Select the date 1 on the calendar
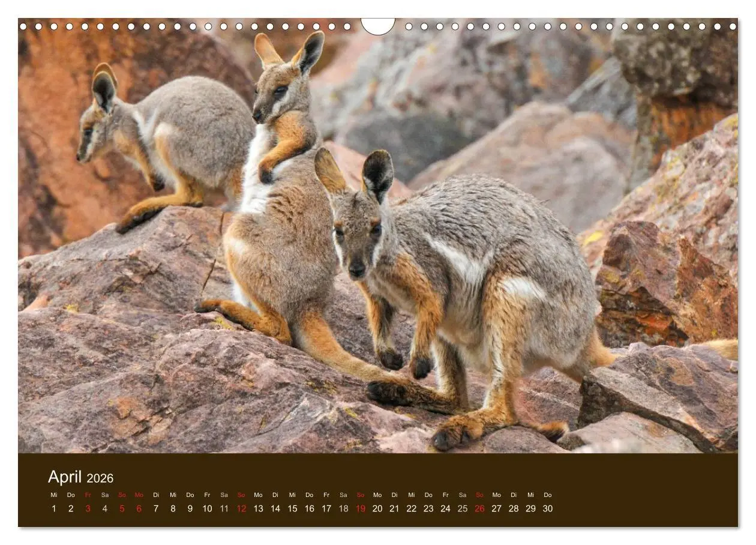 (53, 510)
